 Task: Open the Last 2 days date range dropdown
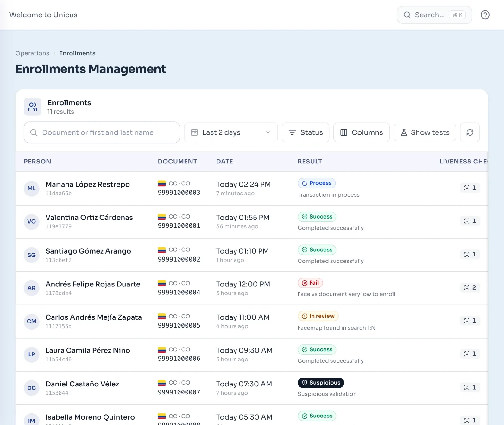(231, 132)
